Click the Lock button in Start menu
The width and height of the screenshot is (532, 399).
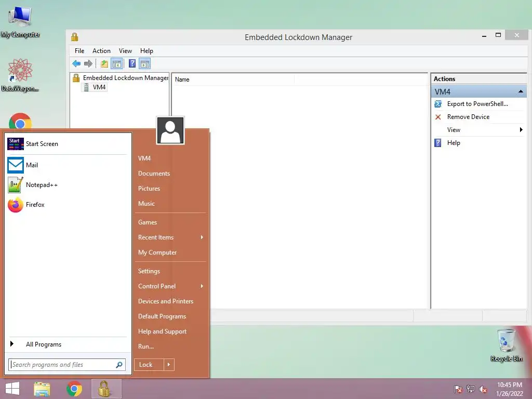pos(149,365)
